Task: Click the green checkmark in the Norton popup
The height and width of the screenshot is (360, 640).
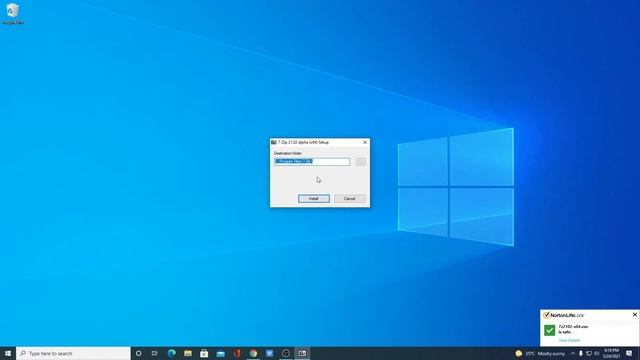Action: pyautogui.click(x=549, y=330)
